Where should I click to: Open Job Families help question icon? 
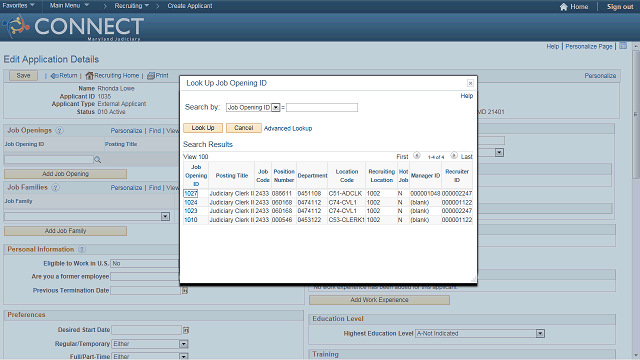click(56, 188)
